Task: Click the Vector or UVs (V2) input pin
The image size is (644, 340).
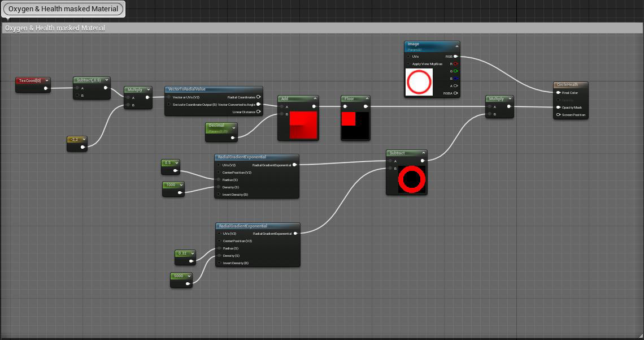Action: point(169,97)
